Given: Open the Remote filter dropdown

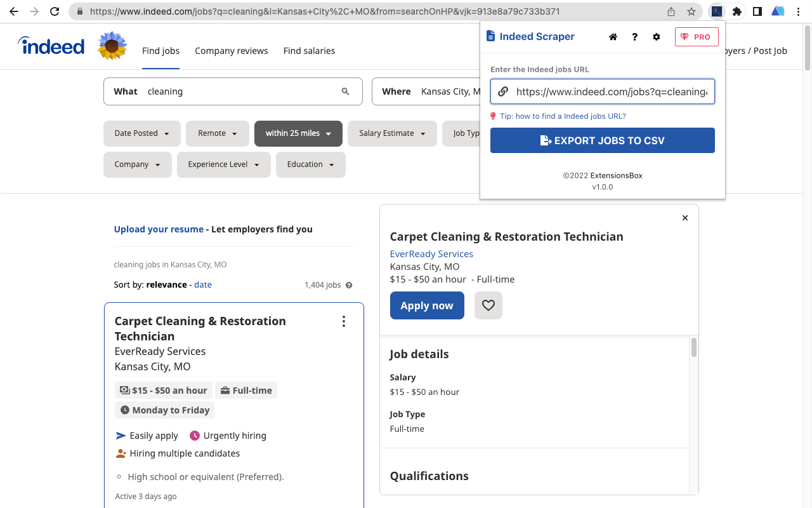Looking at the screenshot, I should point(217,133).
